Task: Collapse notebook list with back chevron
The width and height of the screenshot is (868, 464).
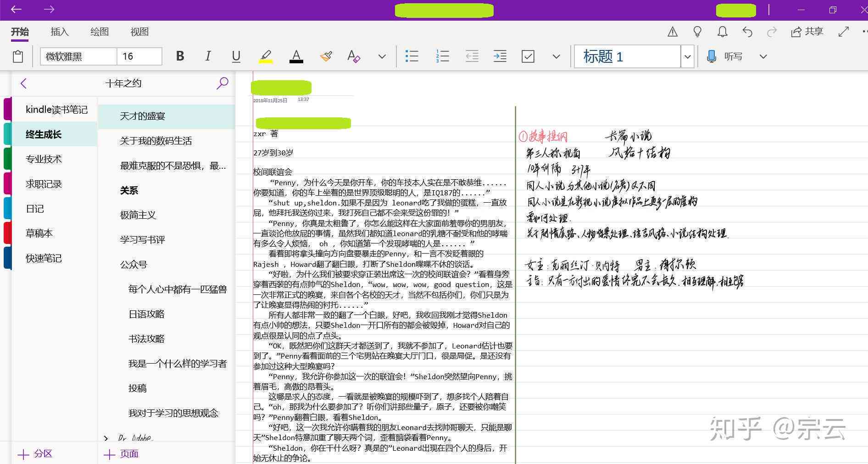Action: [24, 83]
